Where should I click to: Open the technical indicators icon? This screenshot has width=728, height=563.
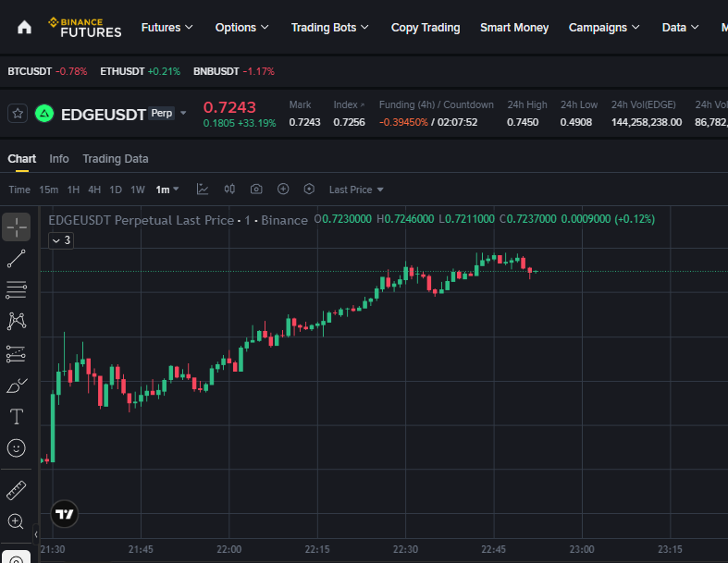[203, 189]
